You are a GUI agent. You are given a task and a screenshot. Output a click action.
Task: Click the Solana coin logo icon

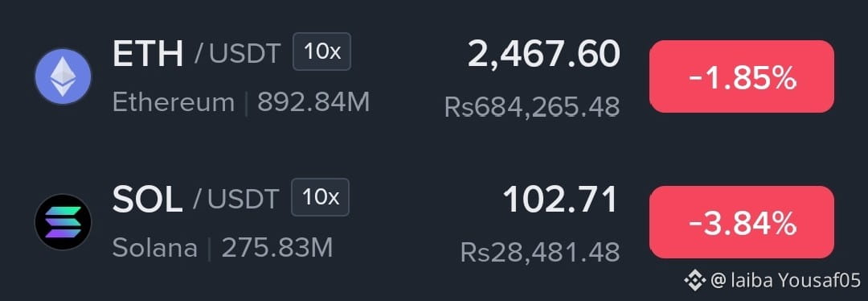(63, 222)
